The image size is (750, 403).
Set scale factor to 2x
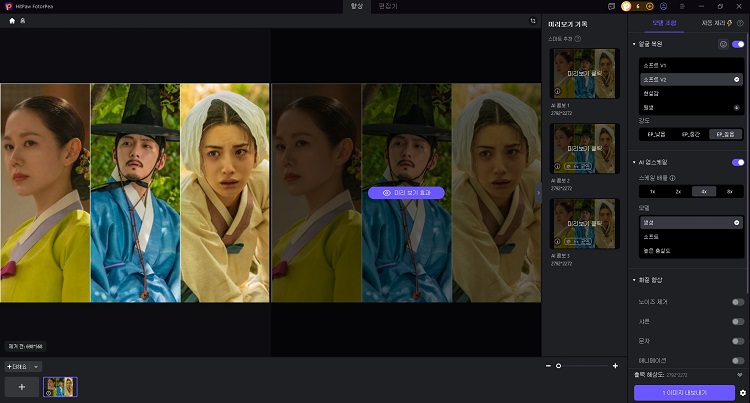point(678,192)
